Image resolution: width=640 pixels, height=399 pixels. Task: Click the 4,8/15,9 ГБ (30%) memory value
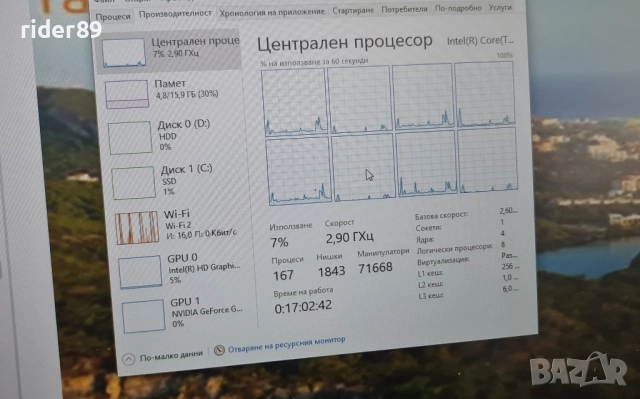tap(187, 95)
